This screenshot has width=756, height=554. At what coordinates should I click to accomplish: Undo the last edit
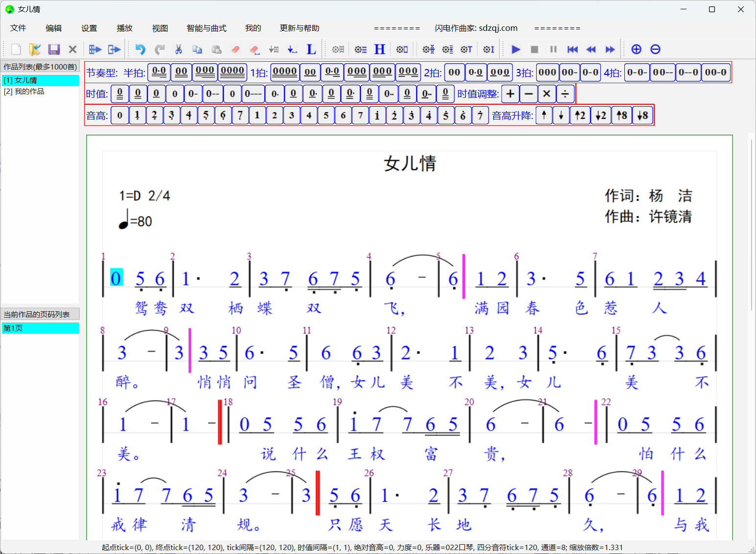coord(141,49)
